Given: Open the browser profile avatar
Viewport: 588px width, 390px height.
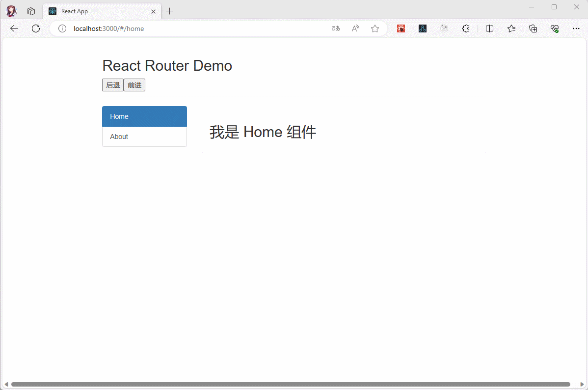Looking at the screenshot, I should (11, 11).
